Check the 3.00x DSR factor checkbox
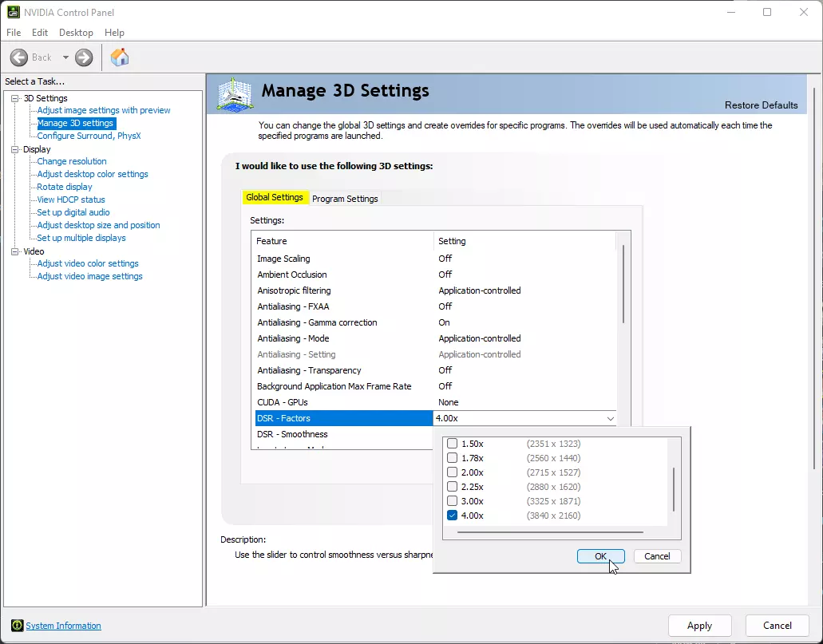 coord(452,501)
